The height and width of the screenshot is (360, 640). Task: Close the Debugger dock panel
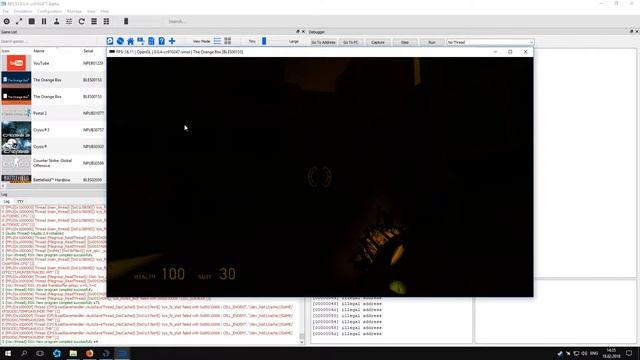point(637,31)
